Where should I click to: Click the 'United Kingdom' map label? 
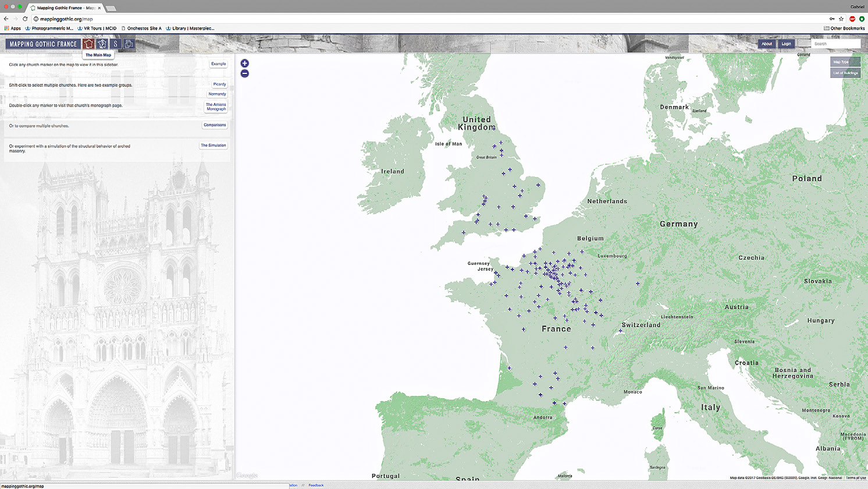(476, 123)
